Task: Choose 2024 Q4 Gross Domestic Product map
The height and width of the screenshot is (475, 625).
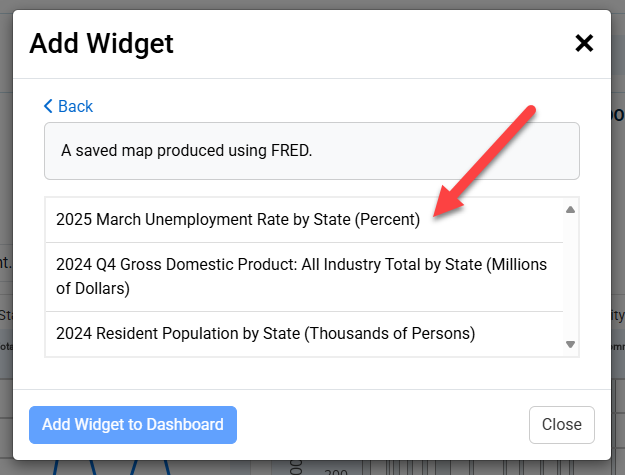Action: 300,276
